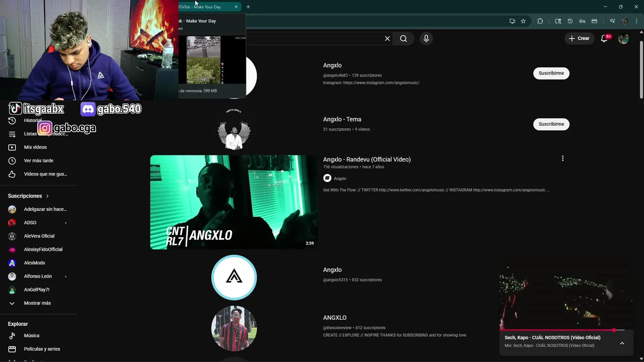Image resolution: width=644 pixels, height=362 pixels.
Task: Clear the YouTube search box text
Action: coord(387,39)
